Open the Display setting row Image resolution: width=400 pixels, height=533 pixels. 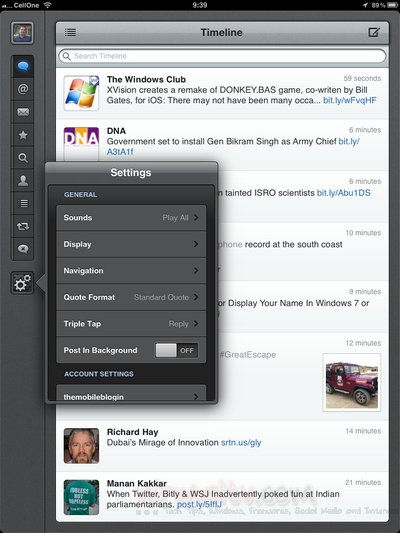point(131,244)
